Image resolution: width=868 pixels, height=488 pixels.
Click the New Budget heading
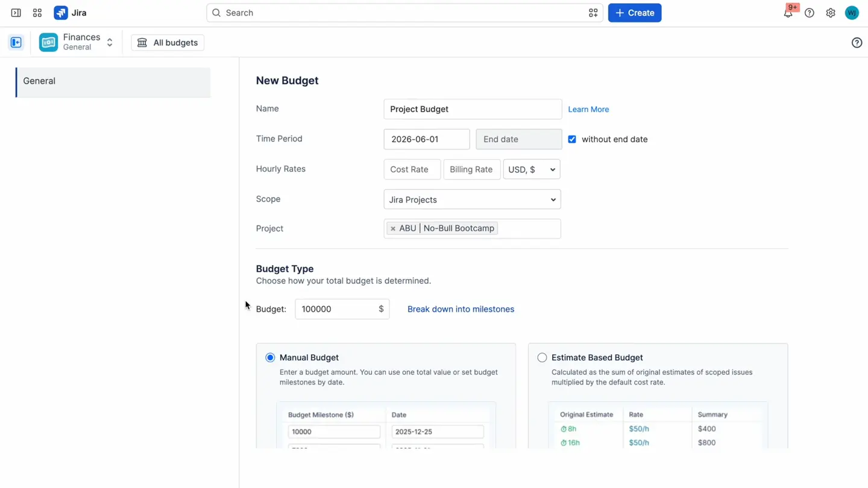click(x=287, y=81)
